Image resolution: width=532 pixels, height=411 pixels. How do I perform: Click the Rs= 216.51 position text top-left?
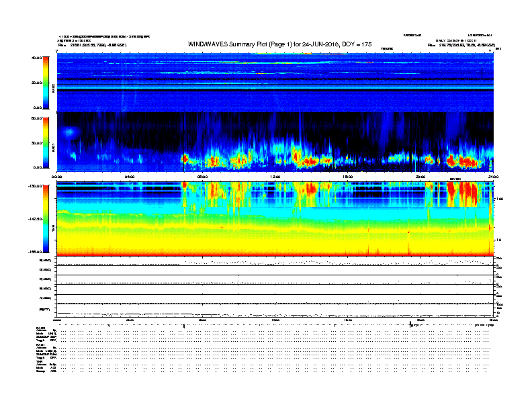pos(92,45)
